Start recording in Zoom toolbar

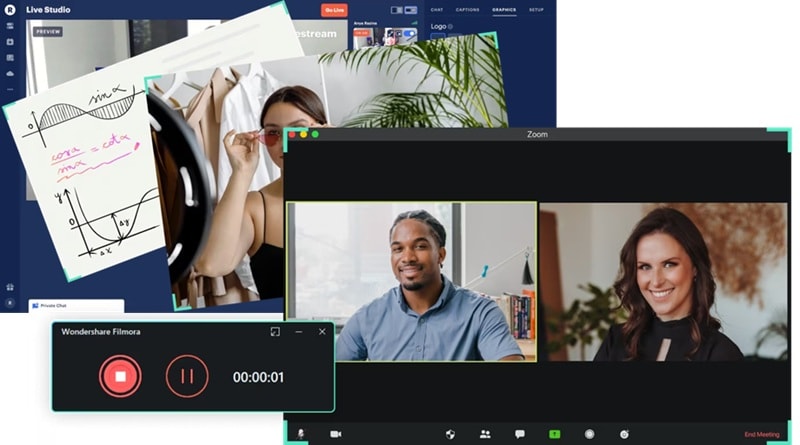pyautogui.click(x=589, y=434)
